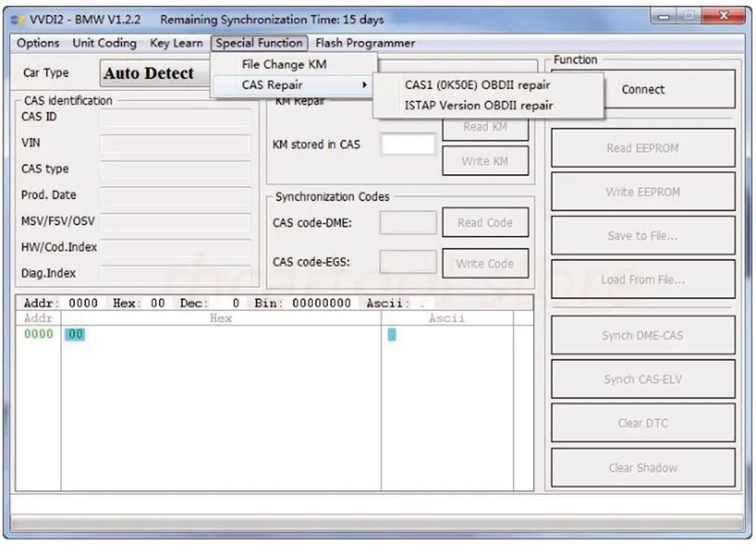Image resolution: width=756 pixels, height=550 pixels.
Task: Click the Write EEPROM button
Action: [x=643, y=192]
